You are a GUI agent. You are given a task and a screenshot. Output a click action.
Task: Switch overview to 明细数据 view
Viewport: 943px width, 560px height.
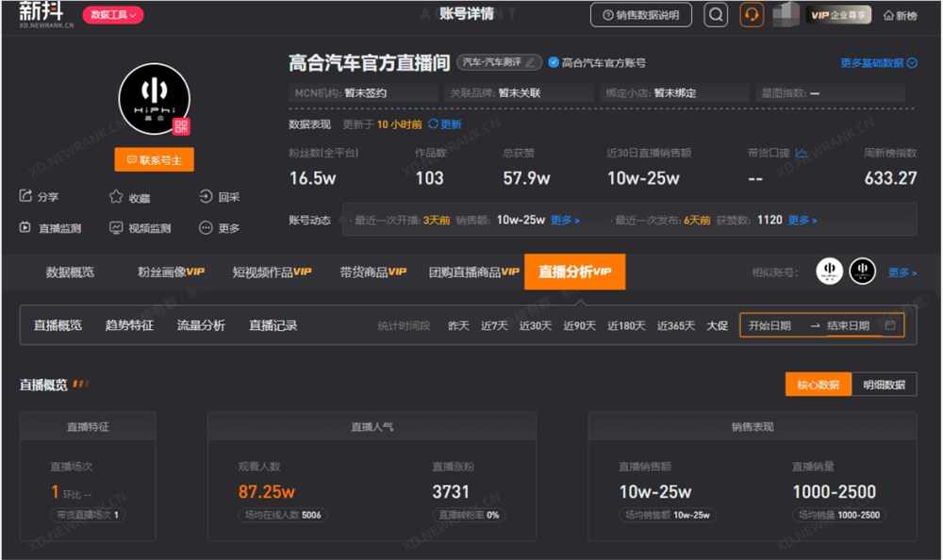[885, 384]
